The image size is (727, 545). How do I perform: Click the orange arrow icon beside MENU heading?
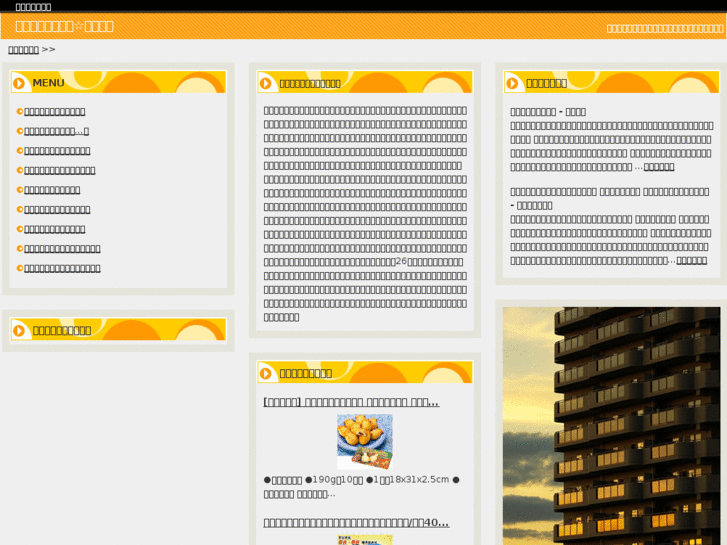(19, 83)
